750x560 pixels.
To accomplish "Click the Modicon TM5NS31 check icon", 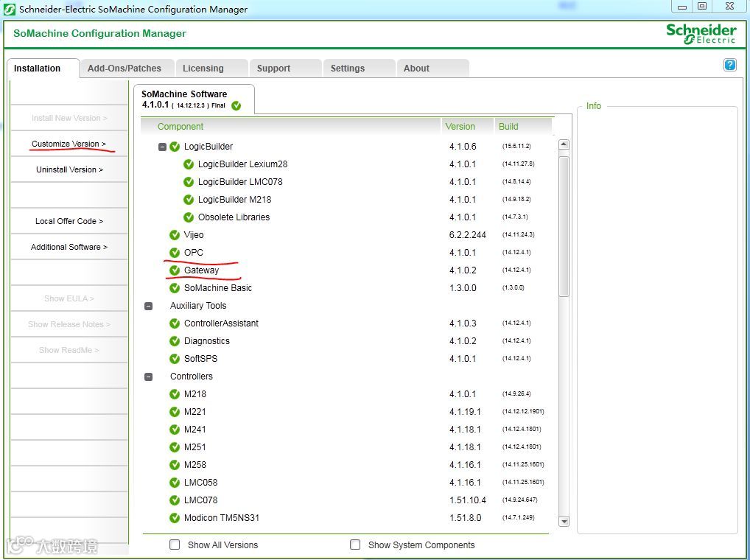I will pos(175,518).
